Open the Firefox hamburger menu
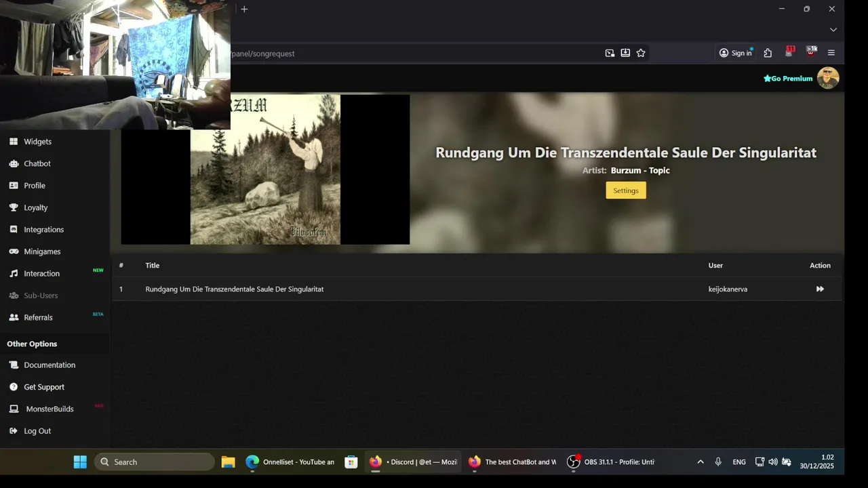Image resolution: width=868 pixels, height=488 pixels. 831,53
